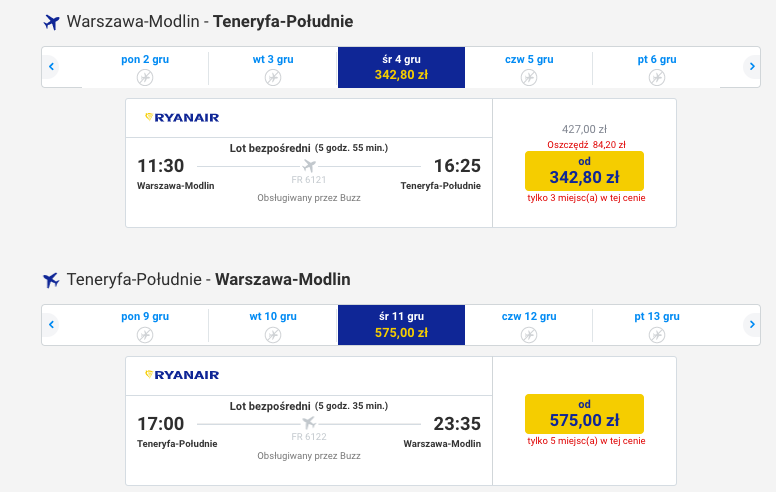Click the no-flight icon under pon 2 gru

[x=145, y=78]
